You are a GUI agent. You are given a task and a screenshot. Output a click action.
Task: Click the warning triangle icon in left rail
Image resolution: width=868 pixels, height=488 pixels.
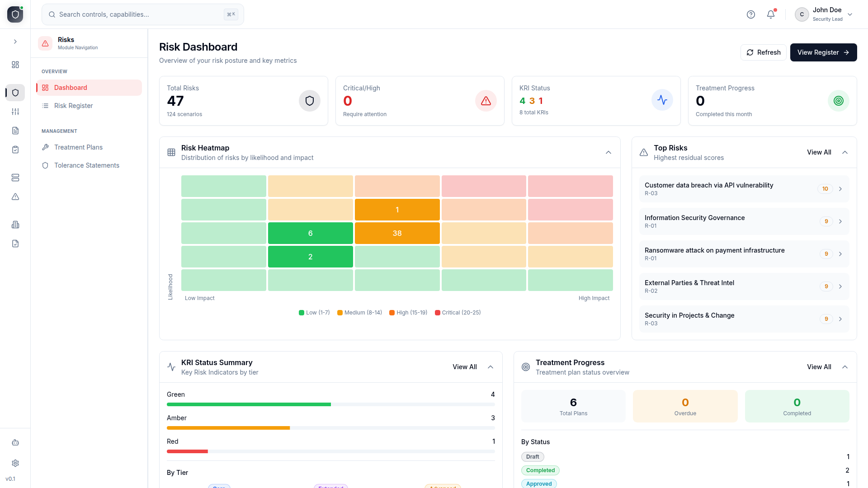(15, 197)
